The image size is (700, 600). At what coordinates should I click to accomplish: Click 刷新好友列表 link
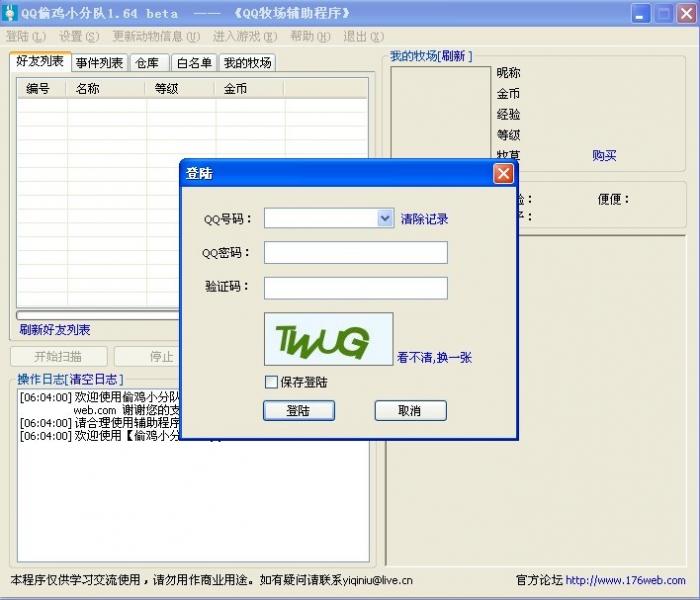click(x=55, y=330)
